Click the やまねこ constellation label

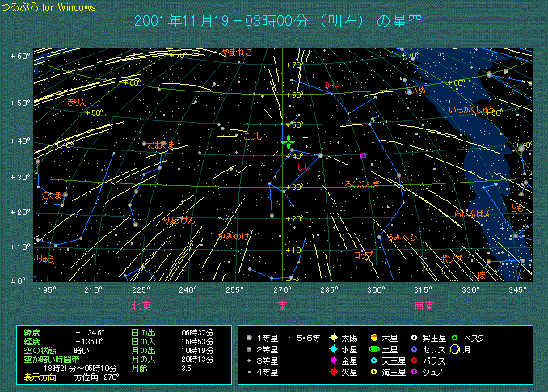238,53
